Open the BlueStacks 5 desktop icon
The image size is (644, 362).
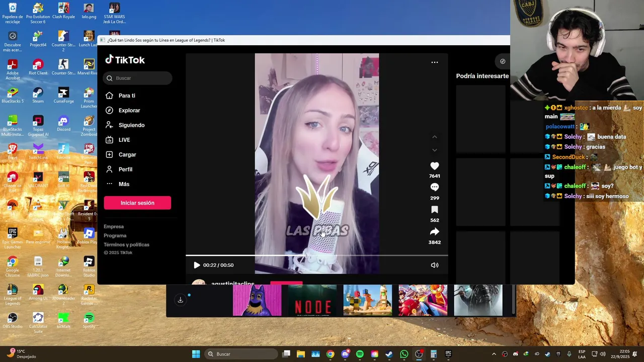(13, 96)
